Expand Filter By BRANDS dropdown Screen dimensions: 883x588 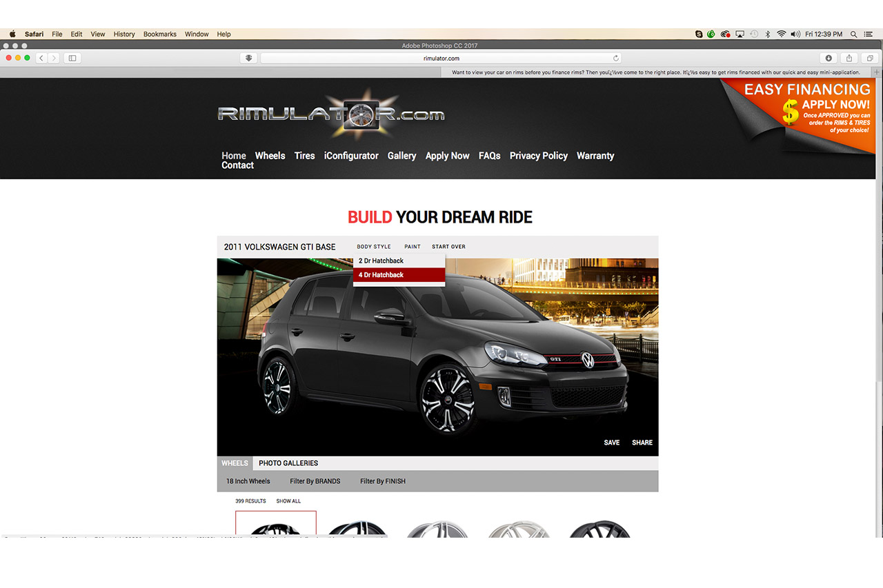(315, 481)
